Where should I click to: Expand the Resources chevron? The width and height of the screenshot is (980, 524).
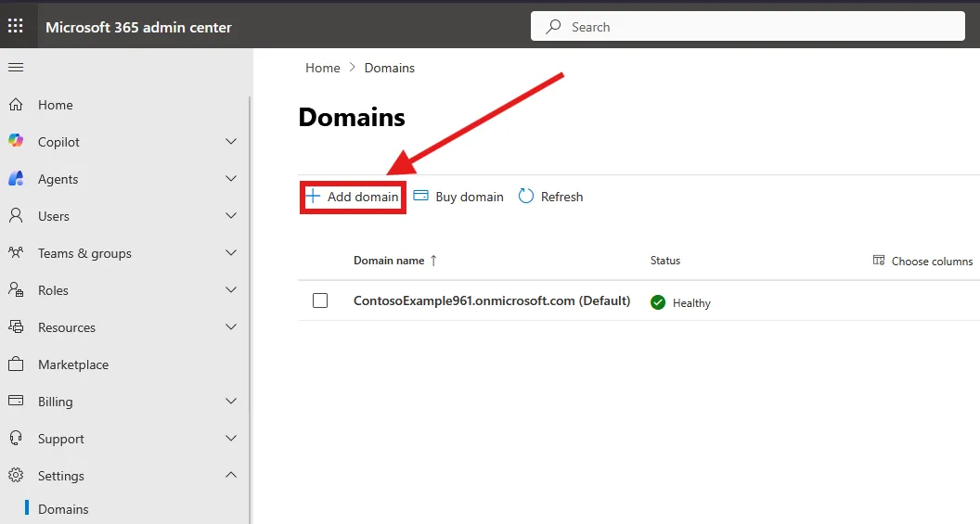click(x=231, y=326)
